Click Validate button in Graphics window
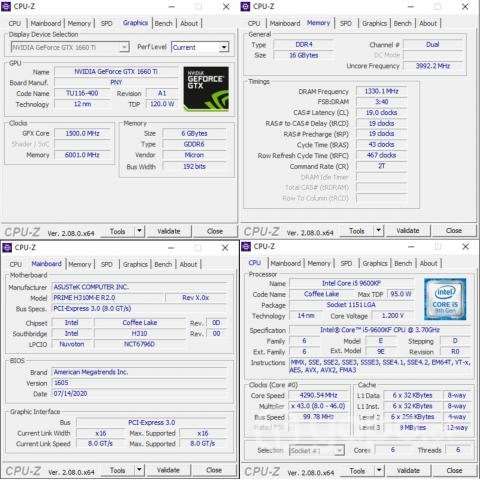Viewport: 480px width, 480px height. [169, 231]
